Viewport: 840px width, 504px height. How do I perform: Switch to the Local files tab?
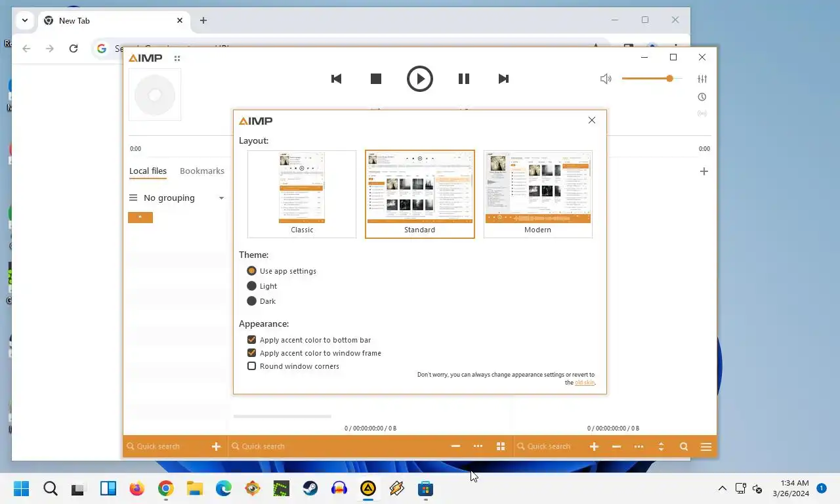click(x=148, y=171)
